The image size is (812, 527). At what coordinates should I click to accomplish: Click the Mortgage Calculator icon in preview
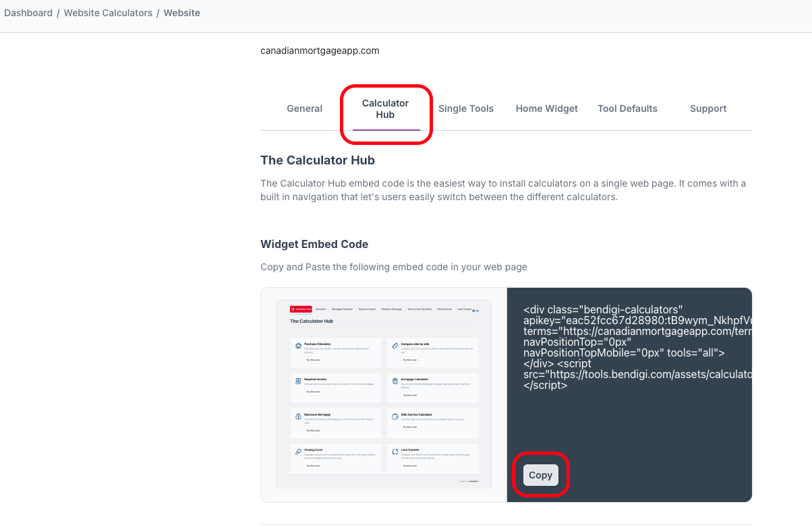tap(395, 381)
